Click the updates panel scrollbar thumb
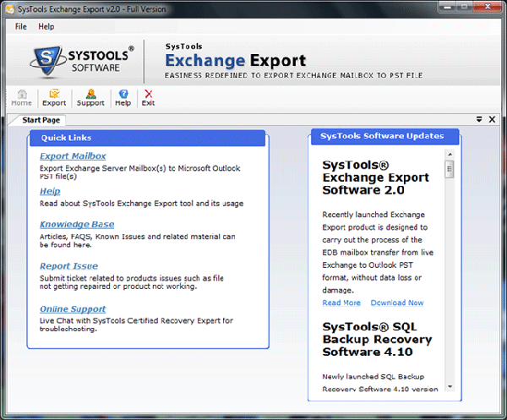 (450, 169)
